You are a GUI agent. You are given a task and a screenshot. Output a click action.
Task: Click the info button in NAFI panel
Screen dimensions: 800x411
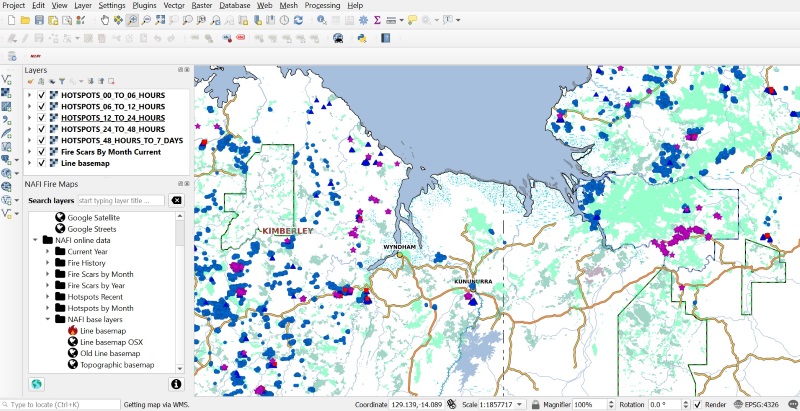coord(176,384)
